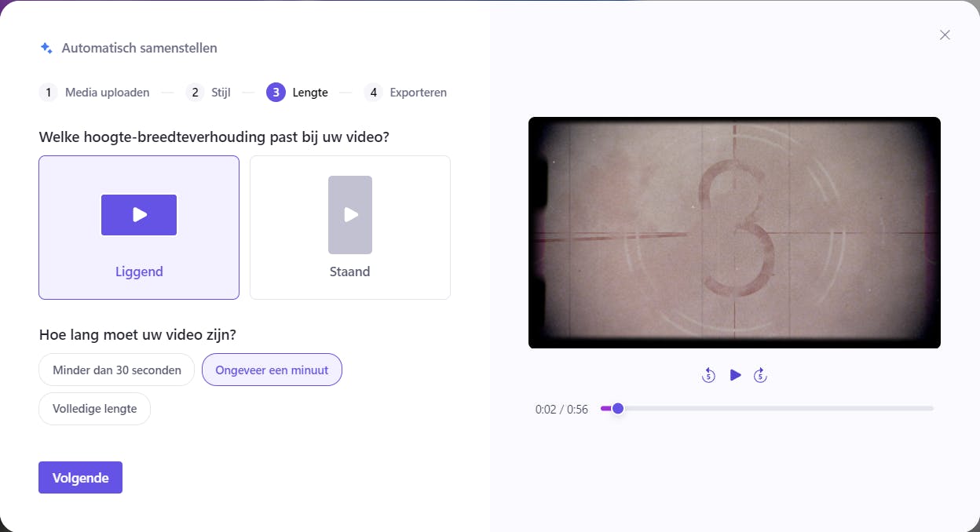The width and height of the screenshot is (980, 532).
Task: Click the video seek bar track
Action: 767,408
